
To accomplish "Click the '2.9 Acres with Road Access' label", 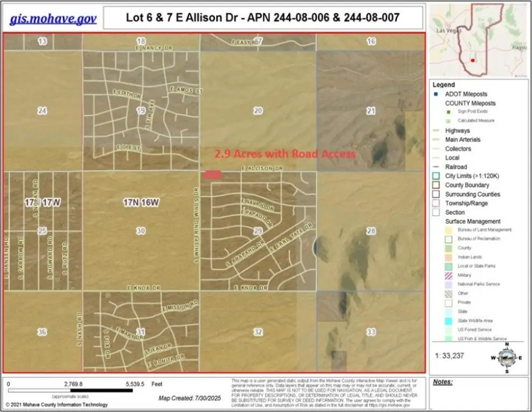I will point(285,154).
